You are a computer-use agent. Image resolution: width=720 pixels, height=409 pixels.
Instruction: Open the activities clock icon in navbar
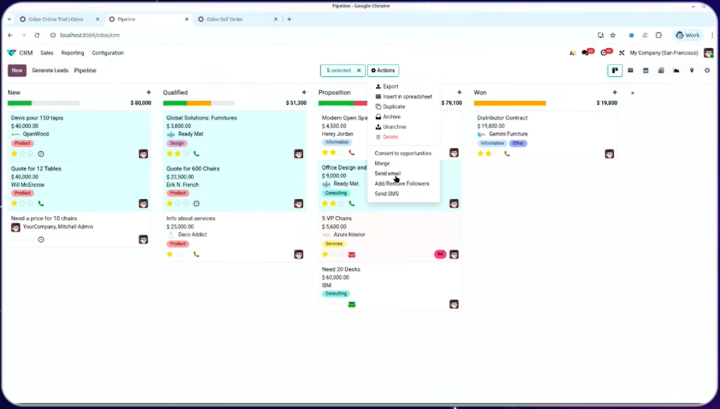[x=606, y=52]
